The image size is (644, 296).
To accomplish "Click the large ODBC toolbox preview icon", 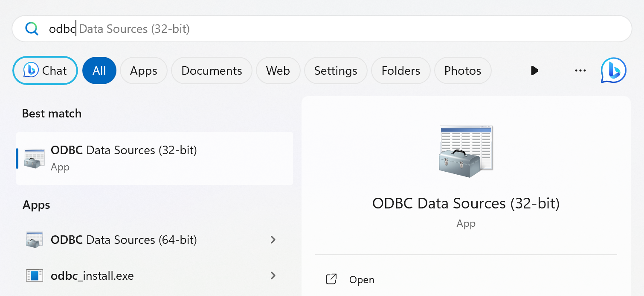I will point(466,152).
